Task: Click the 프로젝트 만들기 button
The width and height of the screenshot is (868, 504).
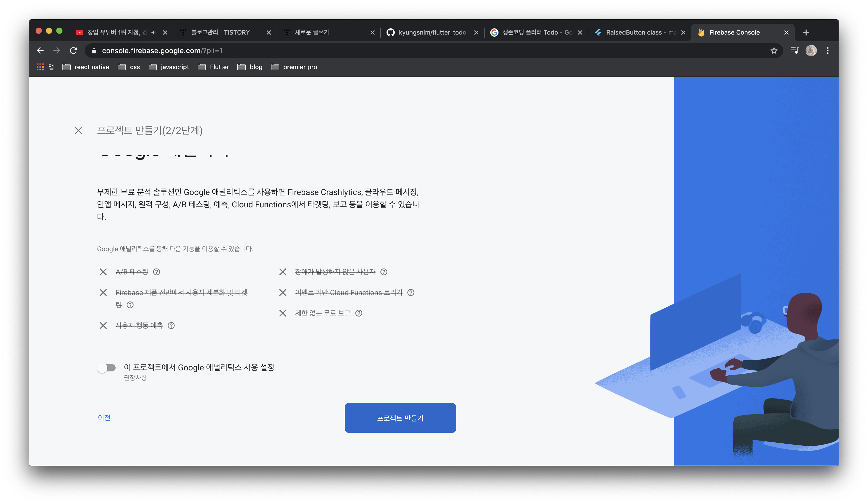Action: (400, 418)
